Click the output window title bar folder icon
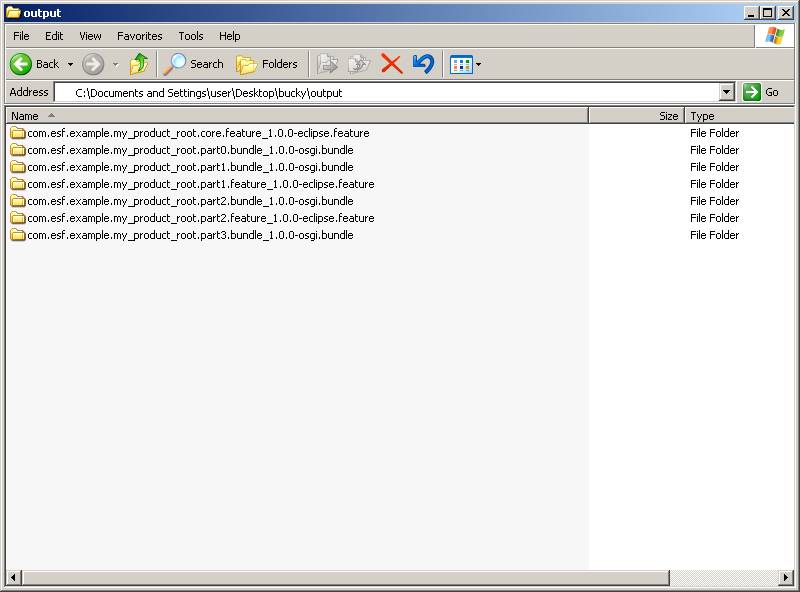The image size is (800, 592). [13, 12]
